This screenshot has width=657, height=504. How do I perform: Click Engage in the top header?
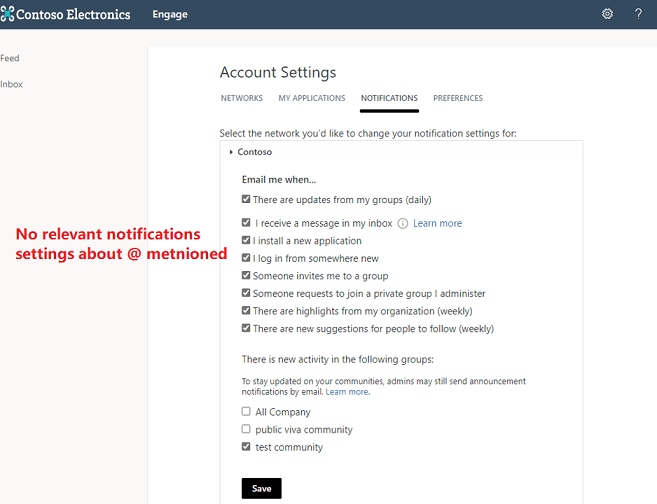[170, 14]
